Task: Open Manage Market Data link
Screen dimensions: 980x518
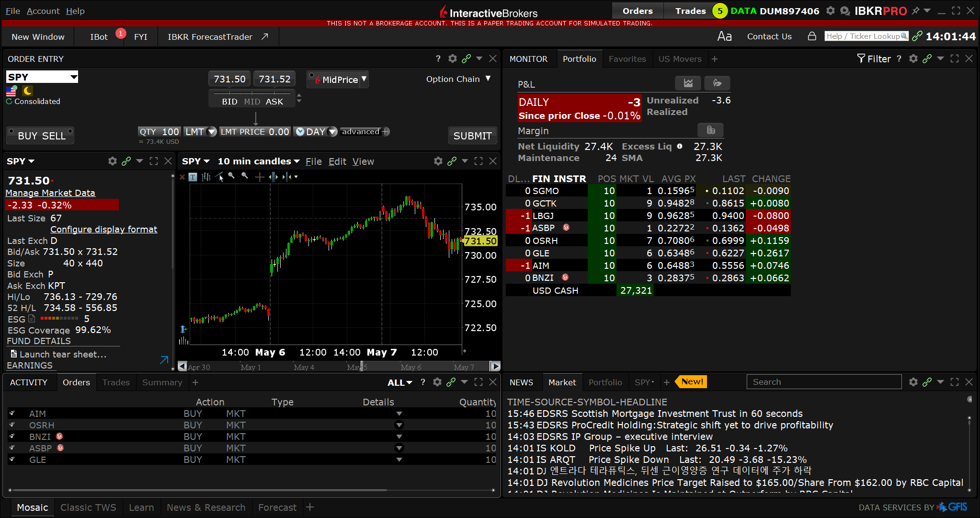Action: [50, 193]
